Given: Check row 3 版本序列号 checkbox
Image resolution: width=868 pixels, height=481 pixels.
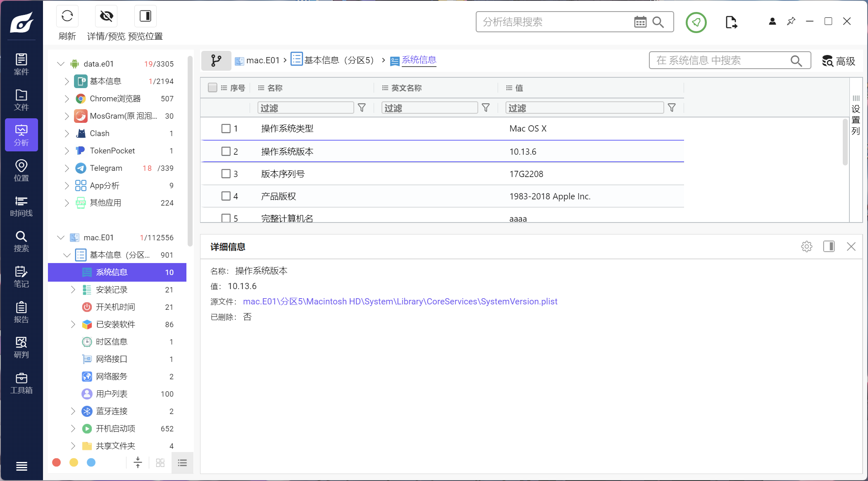Looking at the screenshot, I should tap(226, 174).
